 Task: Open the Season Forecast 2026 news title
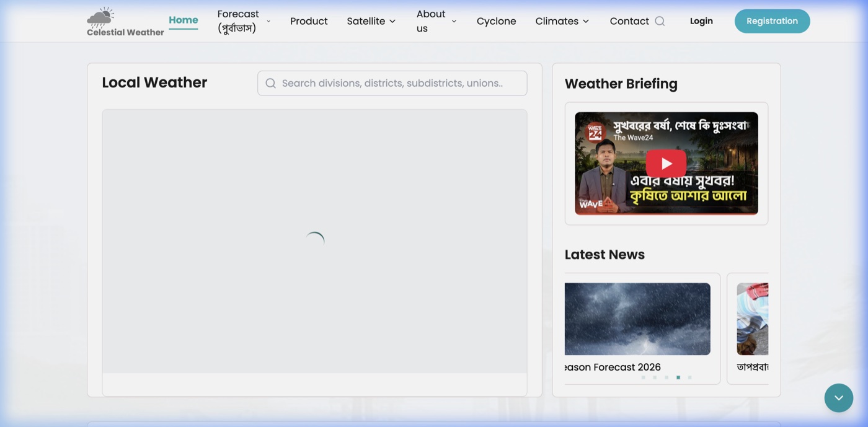(613, 367)
